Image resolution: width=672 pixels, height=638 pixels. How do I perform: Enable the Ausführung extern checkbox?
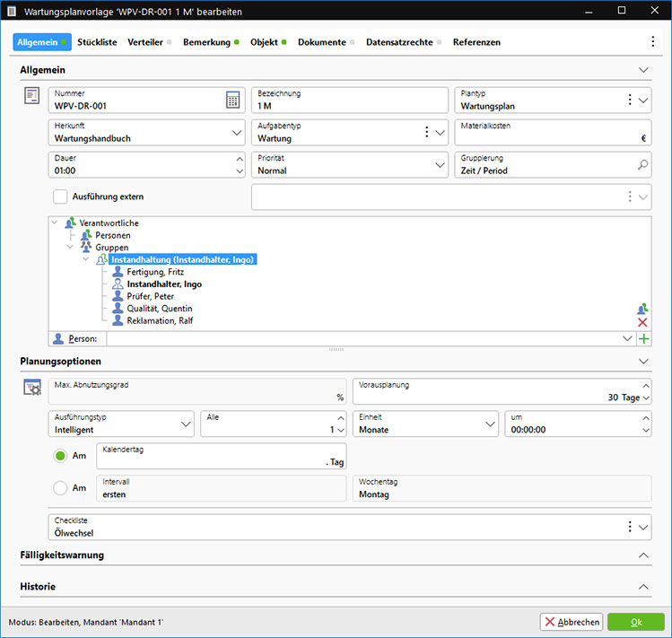[x=61, y=197]
